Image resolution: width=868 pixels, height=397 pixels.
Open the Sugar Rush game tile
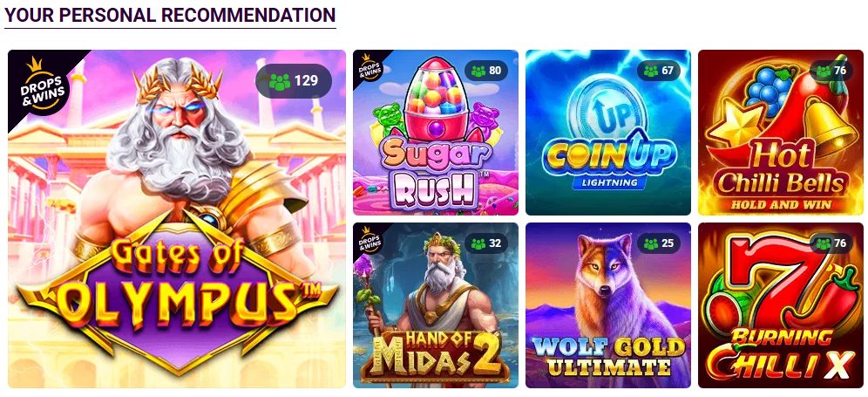pos(436,133)
